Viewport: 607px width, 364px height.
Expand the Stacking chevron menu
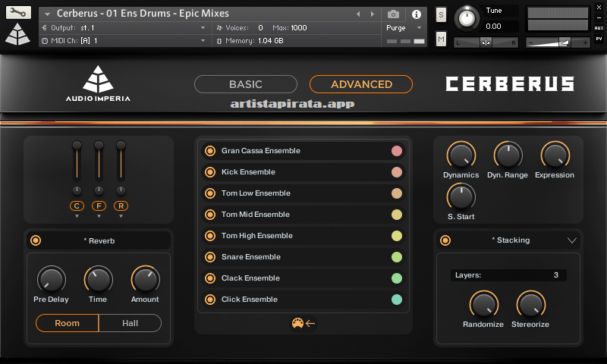572,240
